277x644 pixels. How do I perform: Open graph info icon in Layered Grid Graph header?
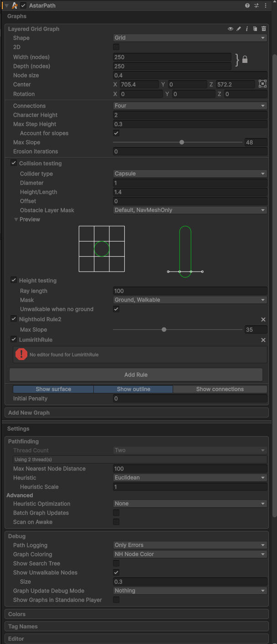[247, 29]
